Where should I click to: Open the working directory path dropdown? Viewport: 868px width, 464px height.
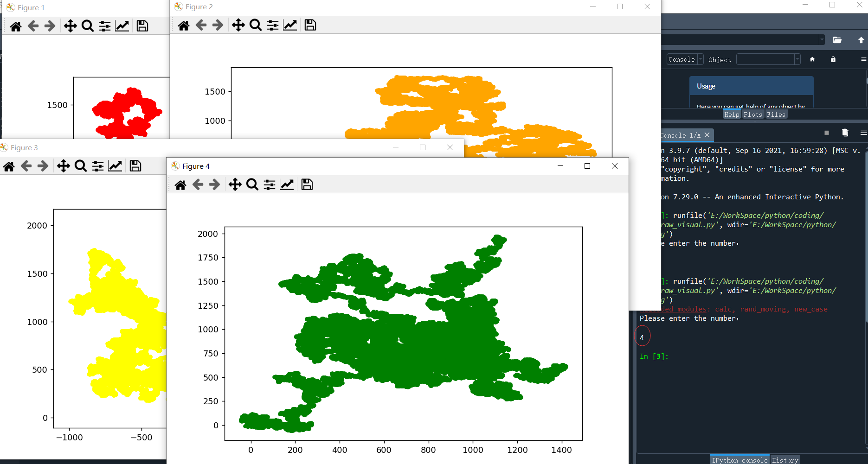(822, 40)
